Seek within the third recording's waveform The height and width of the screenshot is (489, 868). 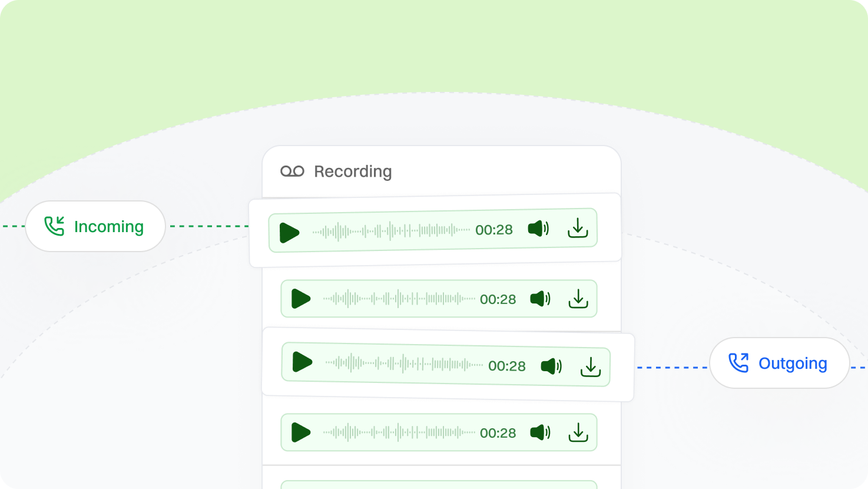[404, 364]
